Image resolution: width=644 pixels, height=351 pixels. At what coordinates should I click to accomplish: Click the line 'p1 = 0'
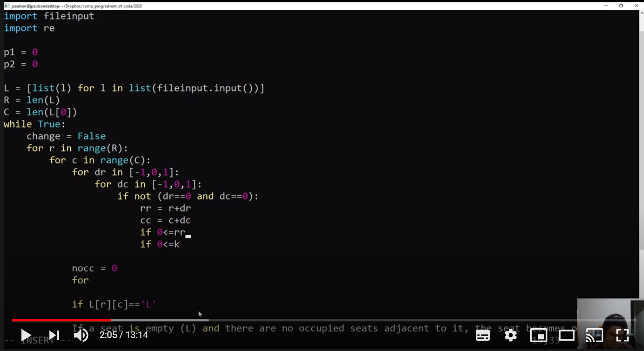point(21,52)
